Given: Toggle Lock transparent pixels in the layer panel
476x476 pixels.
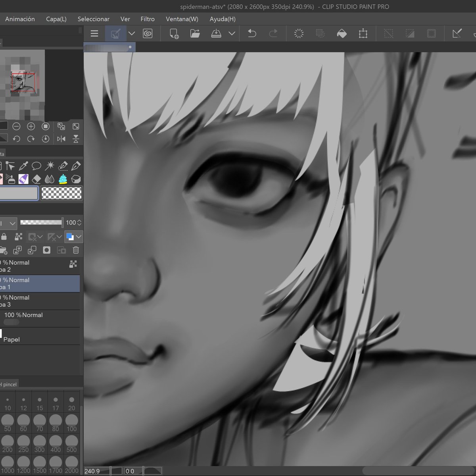Looking at the screenshot, I should [18, 237].
